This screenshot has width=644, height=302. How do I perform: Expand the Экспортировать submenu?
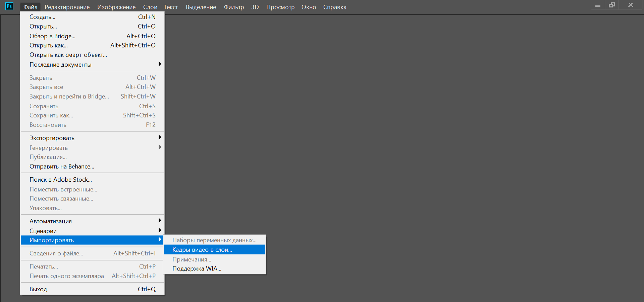tap(92, 138)
